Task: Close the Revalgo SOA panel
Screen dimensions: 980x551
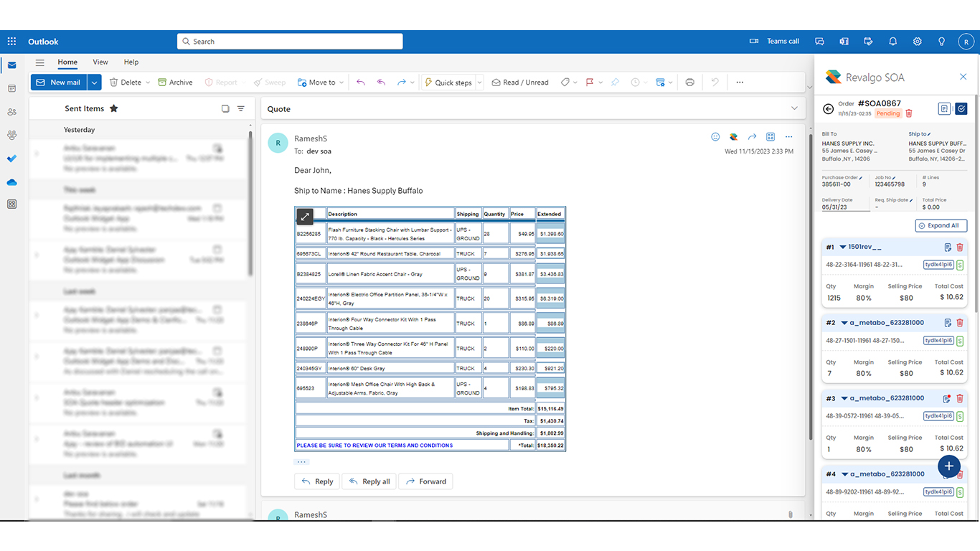Action: pos(963,77)
